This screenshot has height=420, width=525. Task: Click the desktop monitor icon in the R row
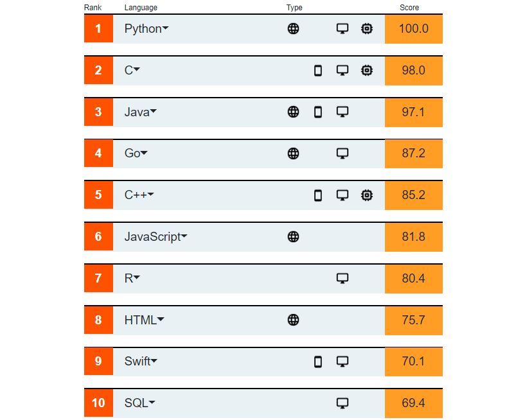point(343,279)
